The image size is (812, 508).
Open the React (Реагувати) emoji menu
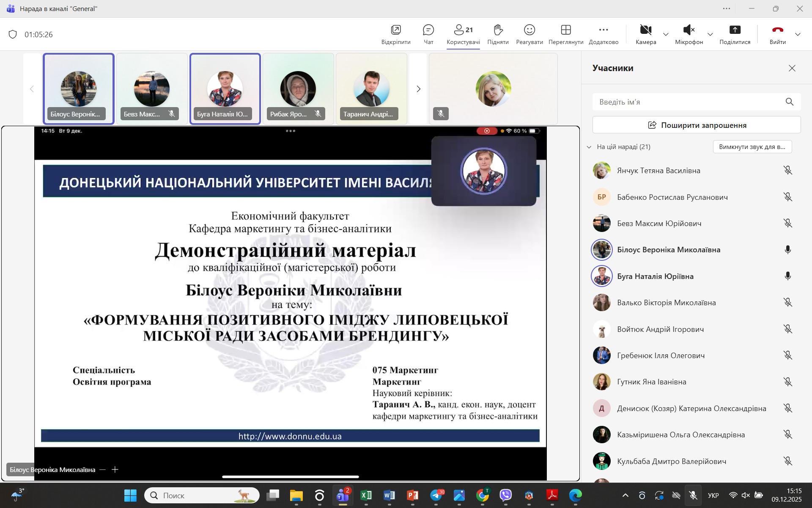click(529, 30)
